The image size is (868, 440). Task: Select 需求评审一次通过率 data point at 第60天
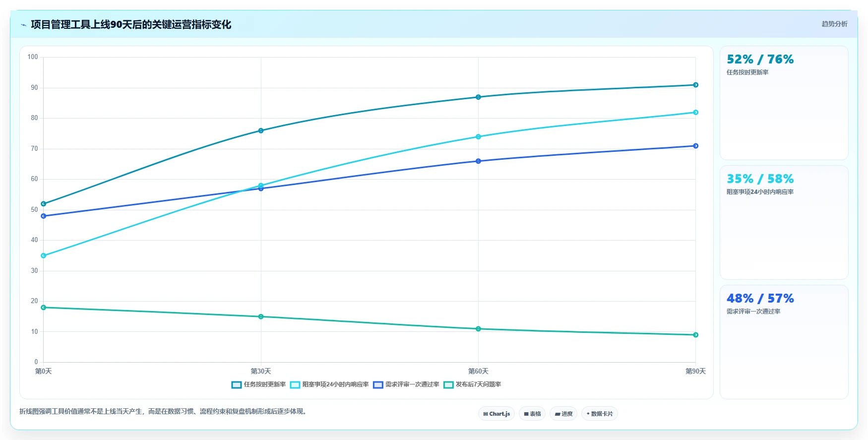pos(478,161)
